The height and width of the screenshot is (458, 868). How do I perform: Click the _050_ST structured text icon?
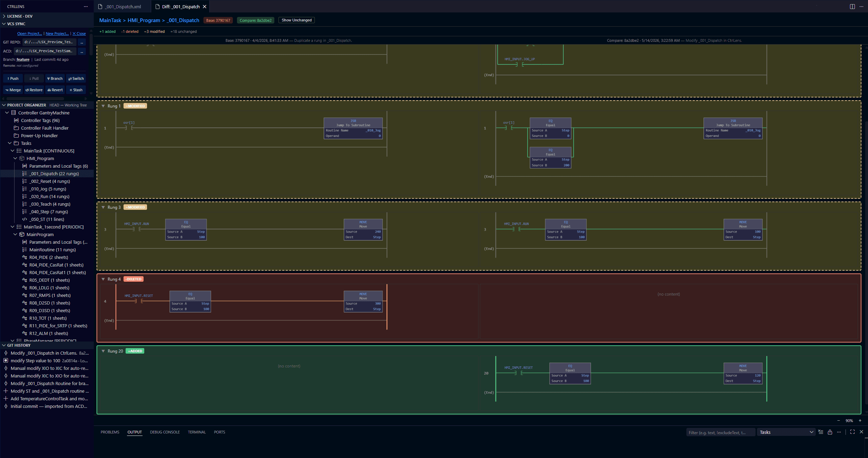25,219
